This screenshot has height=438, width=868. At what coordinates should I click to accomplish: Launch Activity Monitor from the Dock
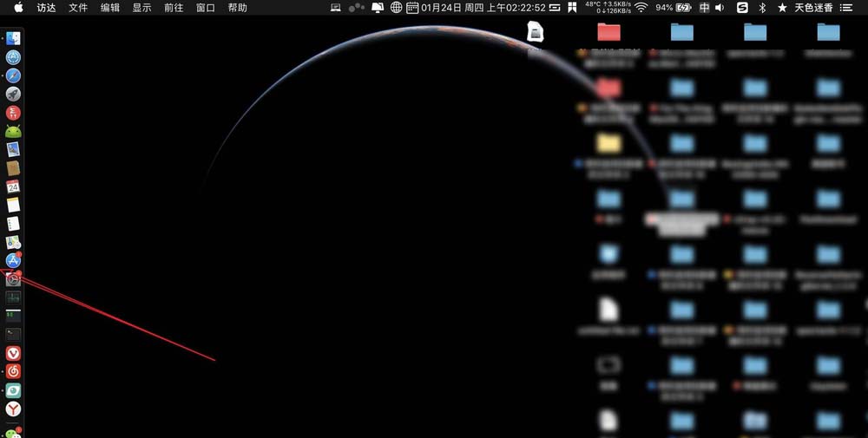pyautogui.click(x=13, y=297)
